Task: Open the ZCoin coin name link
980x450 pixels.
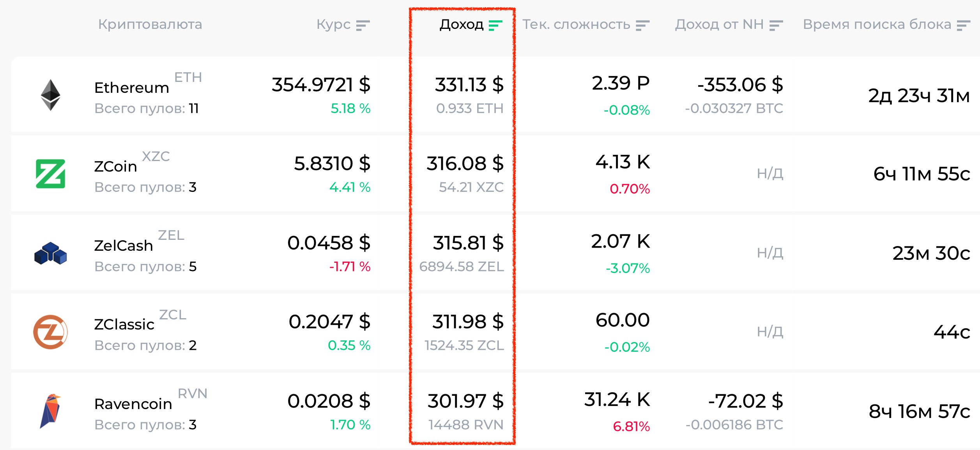Action: tap(116, 167)
